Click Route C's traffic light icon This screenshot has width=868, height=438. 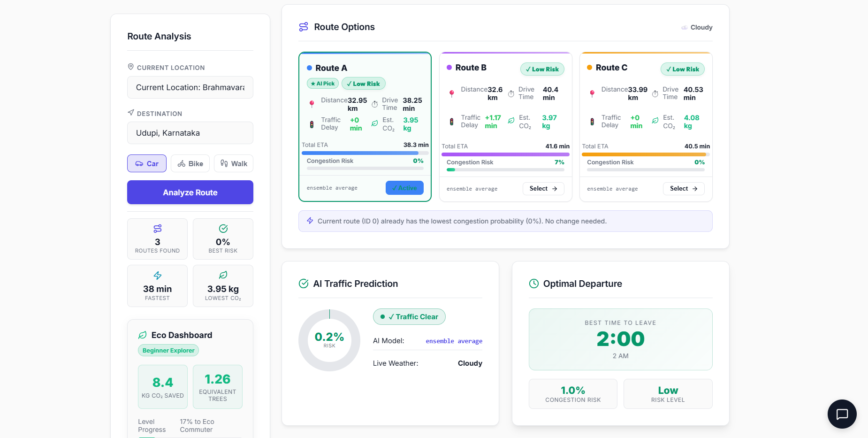(592, 122)
